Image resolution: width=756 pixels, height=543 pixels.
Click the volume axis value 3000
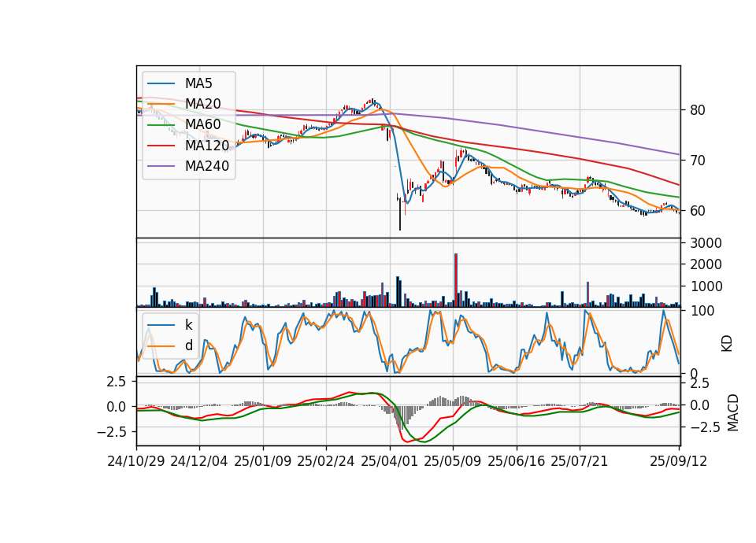point(706,243)
